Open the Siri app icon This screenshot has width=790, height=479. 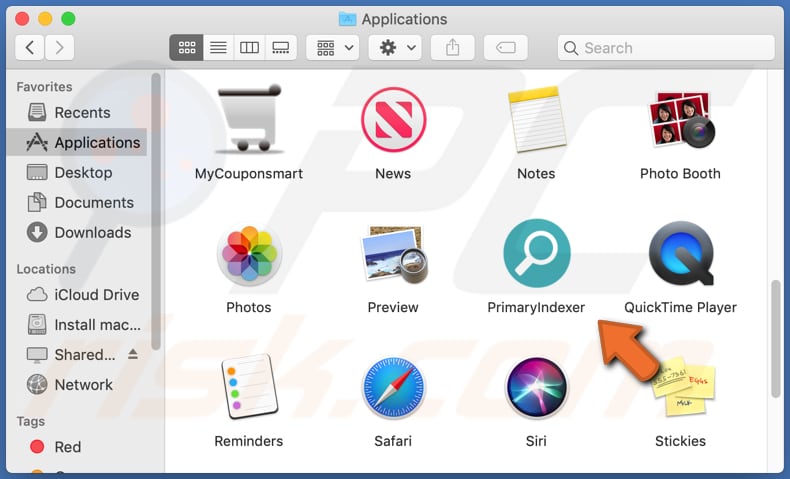point(536,389)
